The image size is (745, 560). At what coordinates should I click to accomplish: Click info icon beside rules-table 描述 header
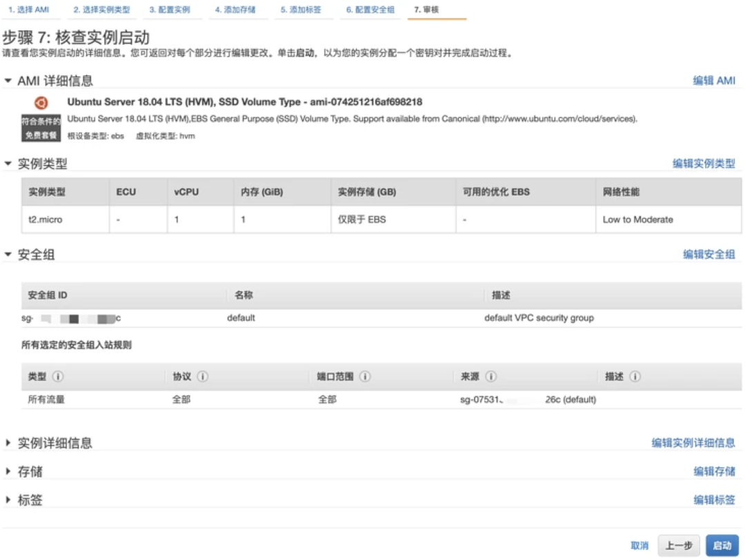(x=635, y=376)
